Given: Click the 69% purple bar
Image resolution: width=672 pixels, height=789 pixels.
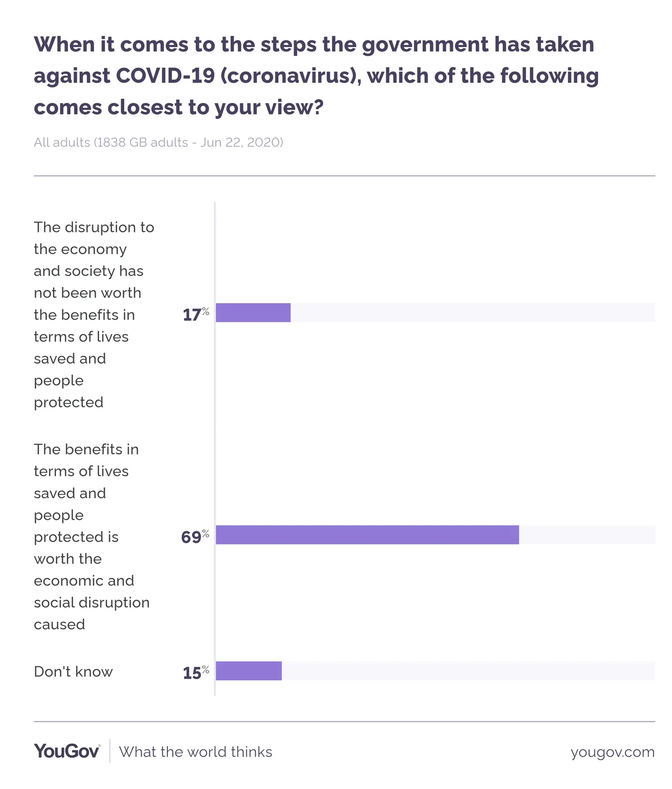Looking at the screenshot, I should click(367, 535).
